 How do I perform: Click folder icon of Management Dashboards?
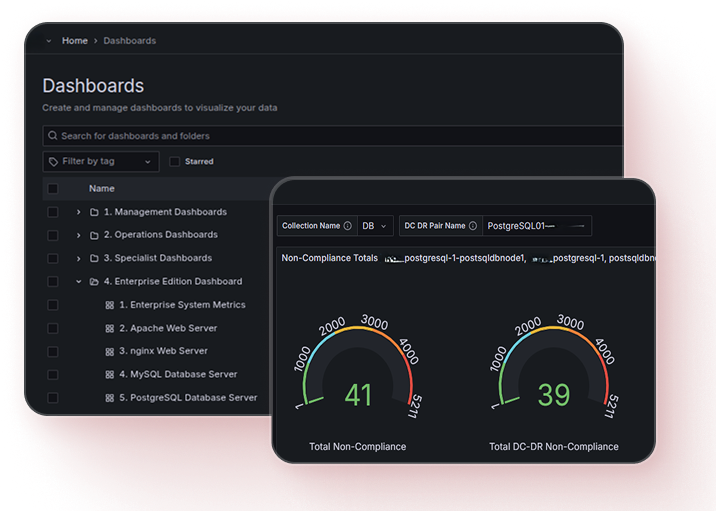click(94, 212)
